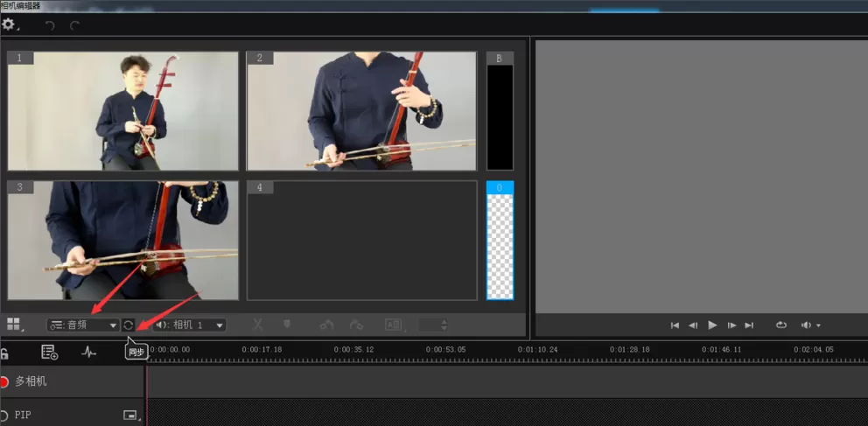The width and height of the screenshot is (868, 426).
Task: Click the rotate right icon
Action: coord(357,325)
